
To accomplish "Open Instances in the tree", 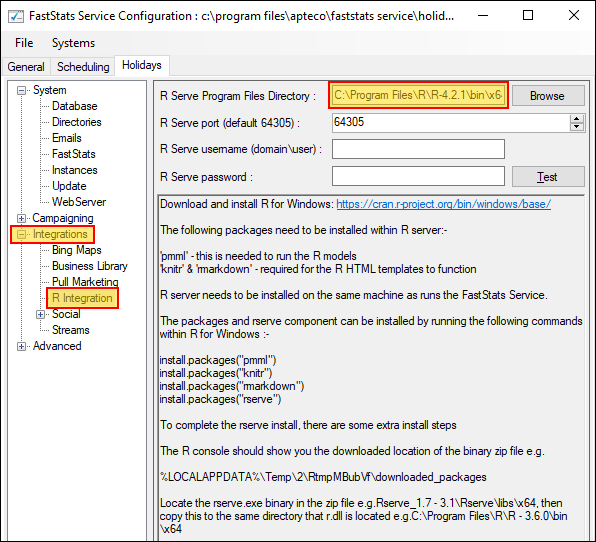I will (74, 170).
